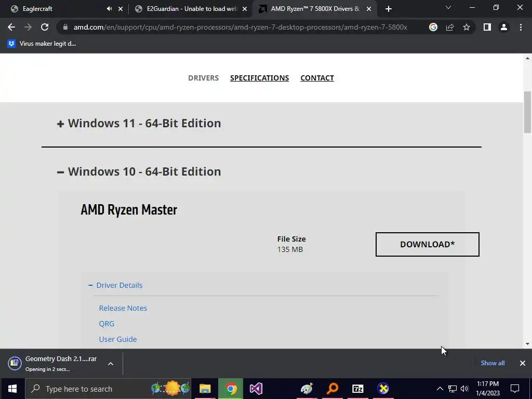Open the User Guide link
Image resolution: width=532 pixels, height=399 pixels.
point(118,339)
